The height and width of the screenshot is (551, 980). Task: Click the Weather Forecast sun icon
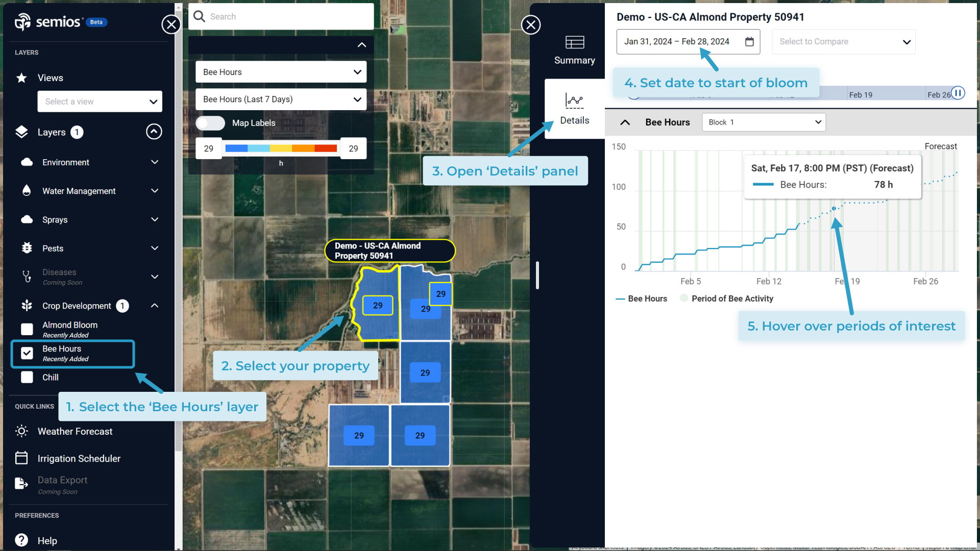pos(21,431)
